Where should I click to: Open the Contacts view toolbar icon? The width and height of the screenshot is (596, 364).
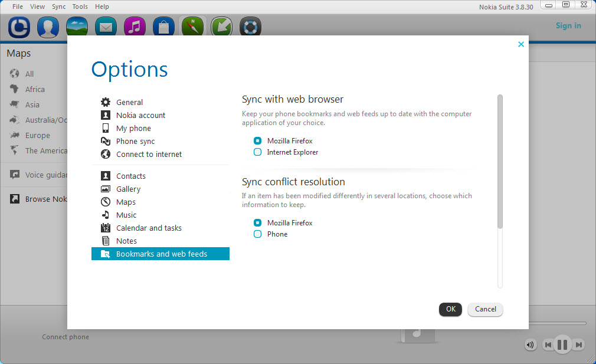point(48,27)
